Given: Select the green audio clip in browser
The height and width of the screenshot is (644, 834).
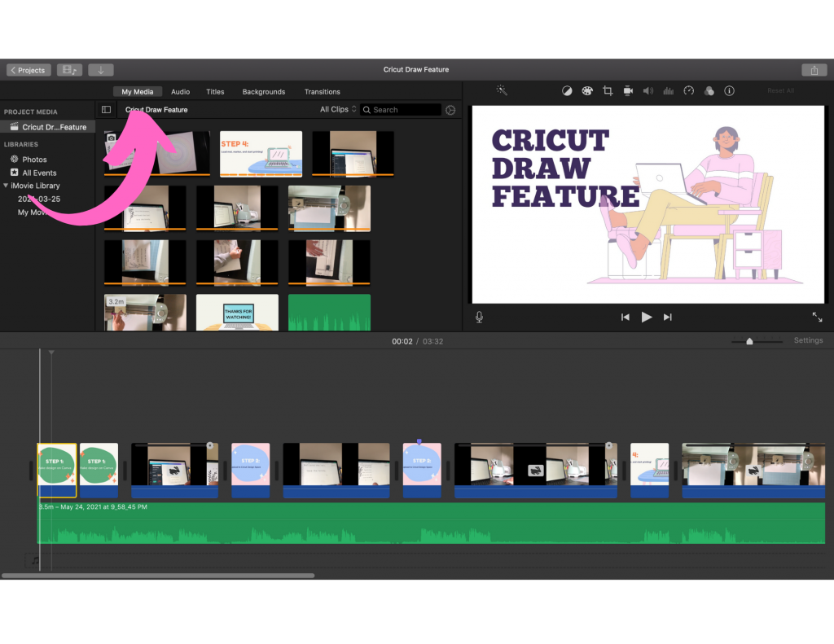Looking at the screenshot, I should [329, 313].
